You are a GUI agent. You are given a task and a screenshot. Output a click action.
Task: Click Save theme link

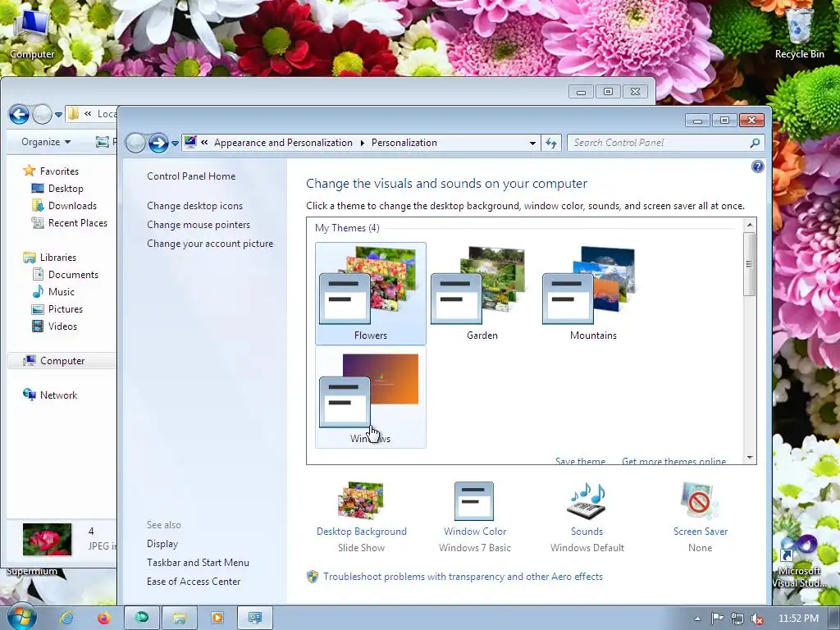click(x=580, y=461)
